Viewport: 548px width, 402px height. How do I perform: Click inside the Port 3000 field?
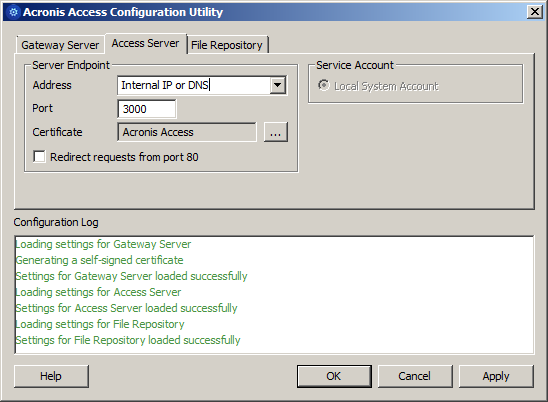(147, 109)
